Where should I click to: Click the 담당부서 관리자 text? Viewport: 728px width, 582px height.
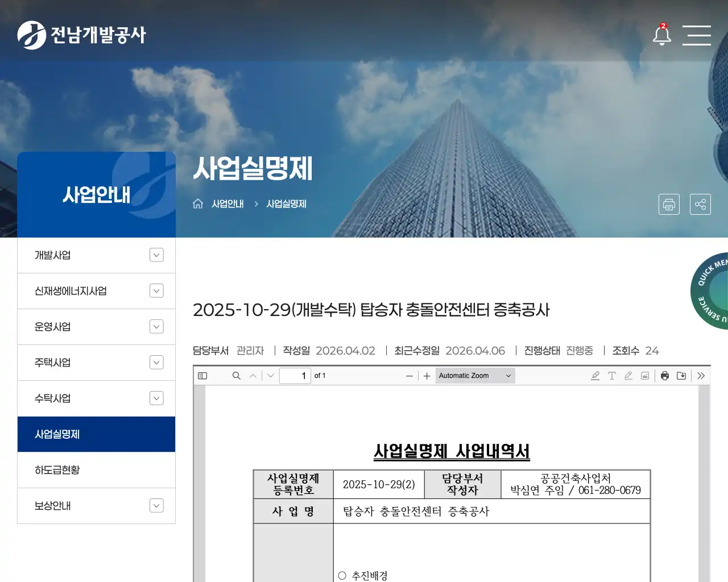point(229,351)
